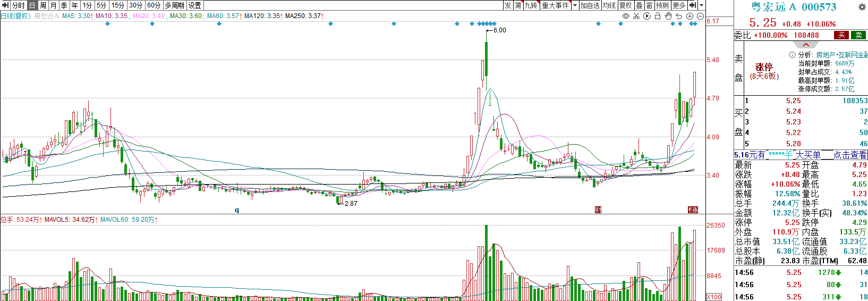
Task: Toggle the lock icon above the chart
Action: pyautogui.click(x=658, y=16)
